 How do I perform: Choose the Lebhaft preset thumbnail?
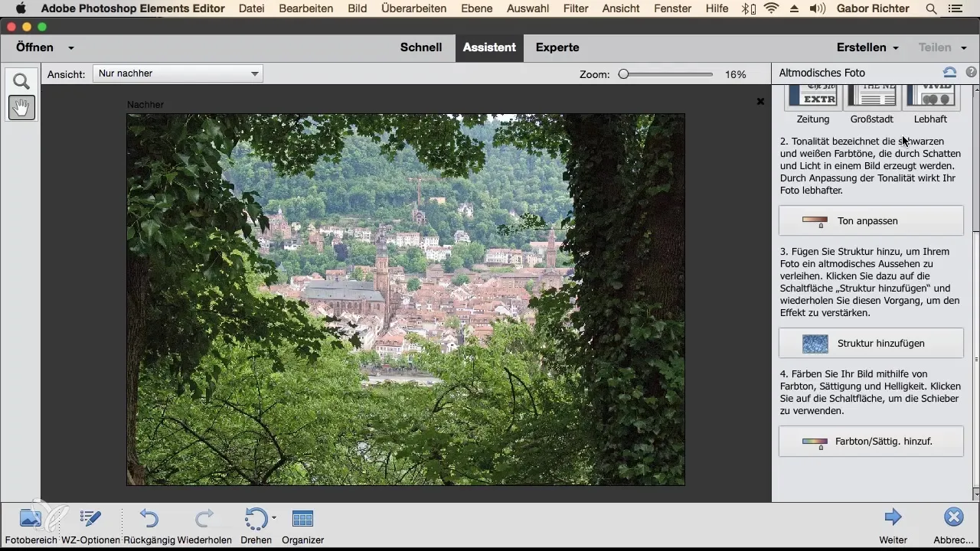click(931, 97)
